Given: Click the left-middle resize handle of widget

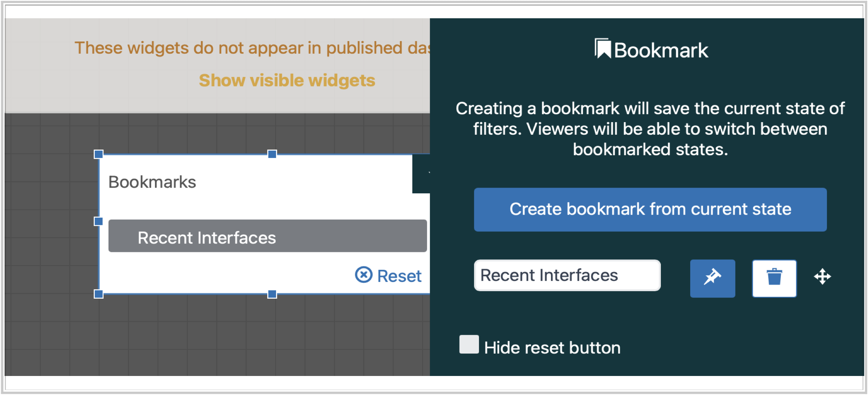Looking at the screenshot, I should 99,221.
